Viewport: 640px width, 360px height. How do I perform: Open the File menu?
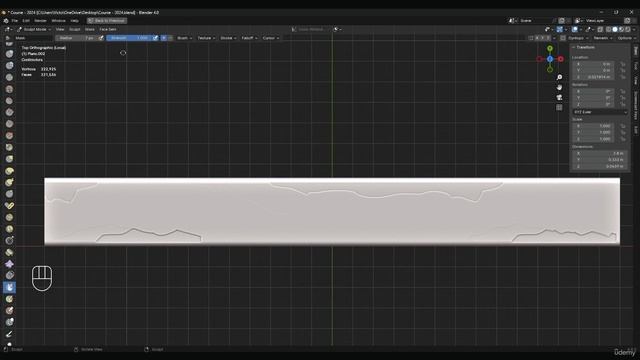point(15,20)
